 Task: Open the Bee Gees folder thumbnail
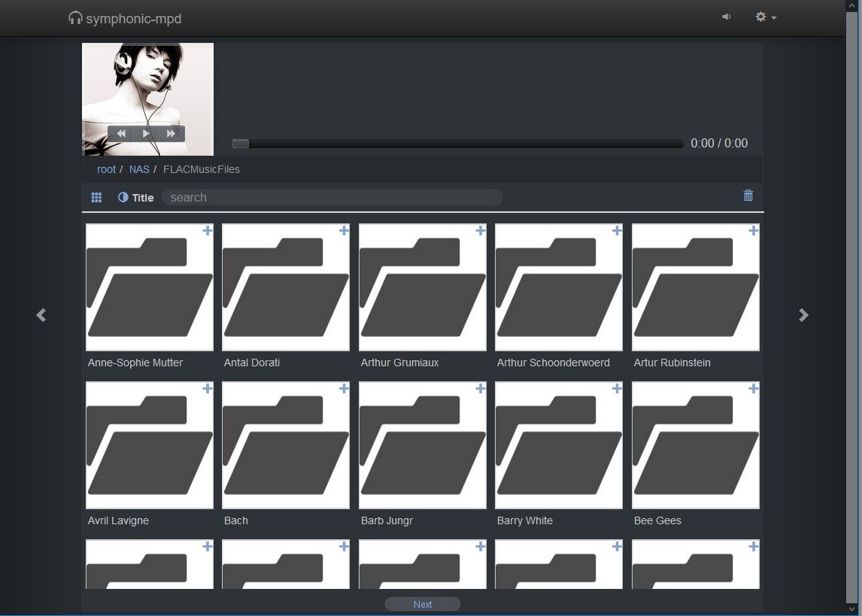tap(696, 446)
